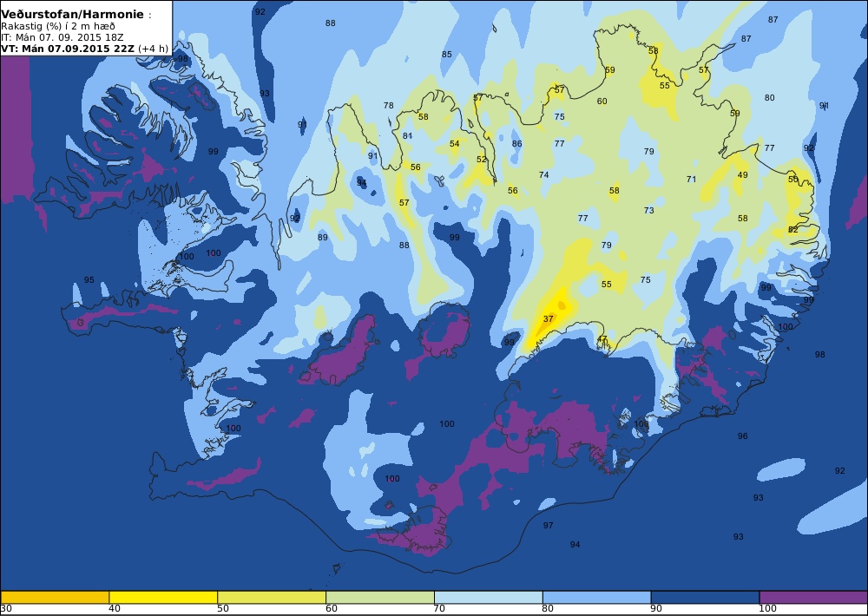Click the yellow-green 50–60 legend band
This screenshot has width=868, height=616.
(x=272, y=597)
